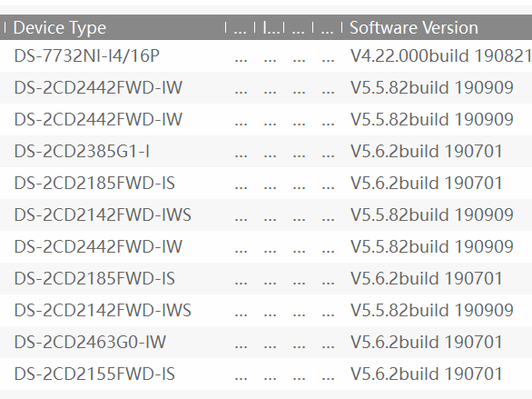This screenshot has width=532, height=399.
Task: Click software version of DS-2CD2463G0-IW
Action: coord(426,342)
